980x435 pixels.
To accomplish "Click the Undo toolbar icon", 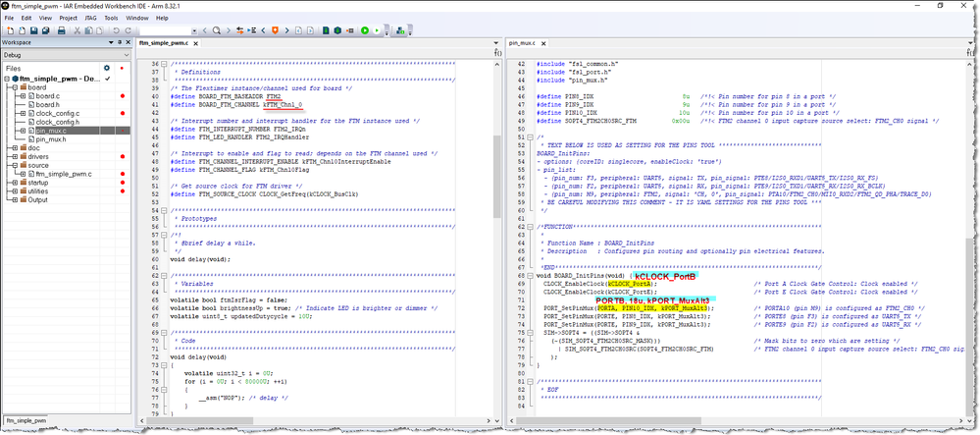I will click(x=115, y=30).
